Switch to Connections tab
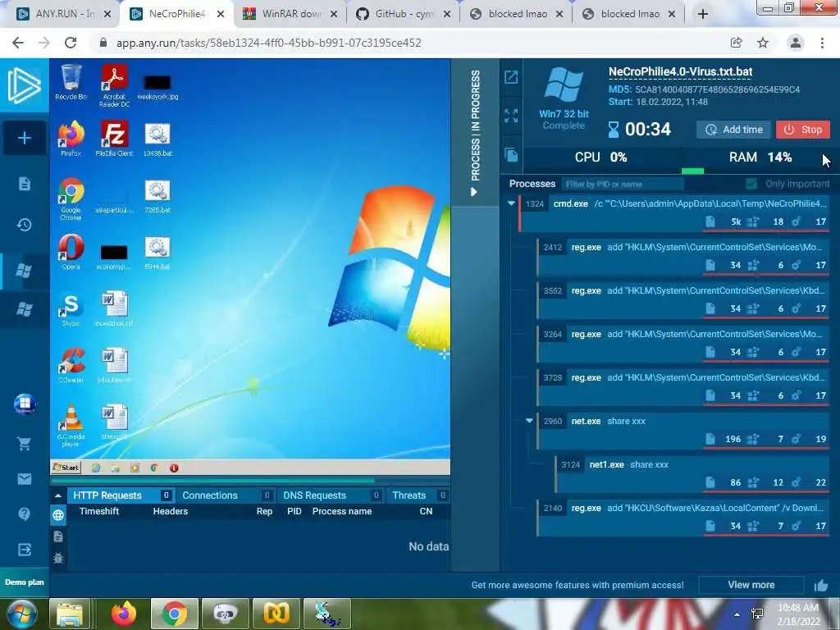This screenshot has height=630, width=840. (226, 495)
